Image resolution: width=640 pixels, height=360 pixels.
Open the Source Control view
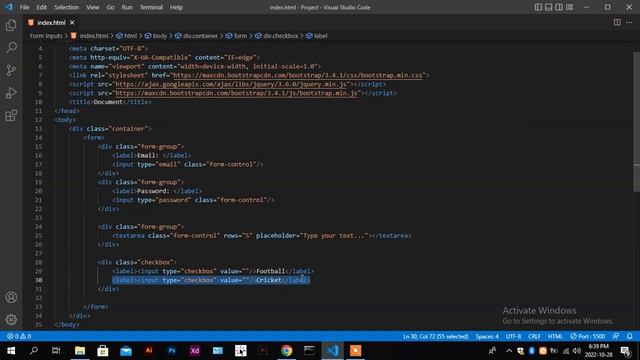(x=11, y=70)
